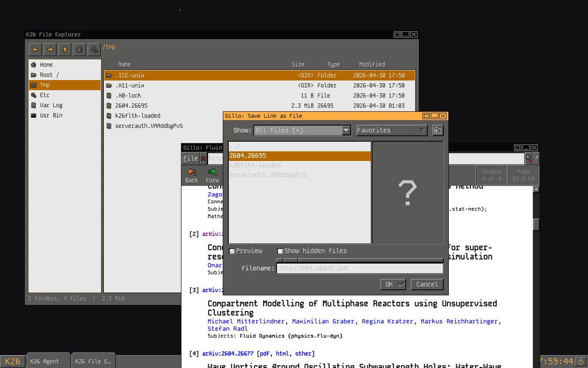The image size is (588, 368).
Task: Open Var Log from the sidebar
Action: (x=65, y=105)
